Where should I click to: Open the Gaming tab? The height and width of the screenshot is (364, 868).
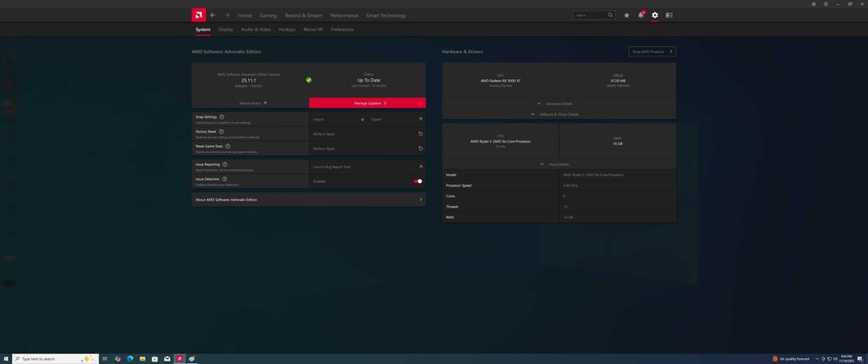[268, 16]
